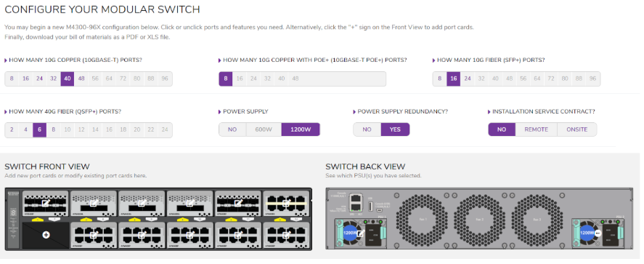Set 40G QSFP+ ports to 2
The width and height of the screenshot is (644, 264).
tap(12, 130)
